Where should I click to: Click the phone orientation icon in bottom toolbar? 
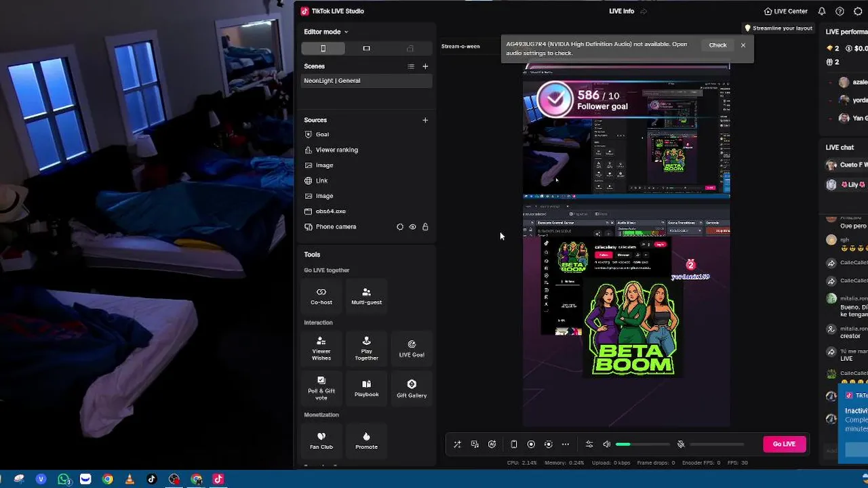click(x=514, y=445)
